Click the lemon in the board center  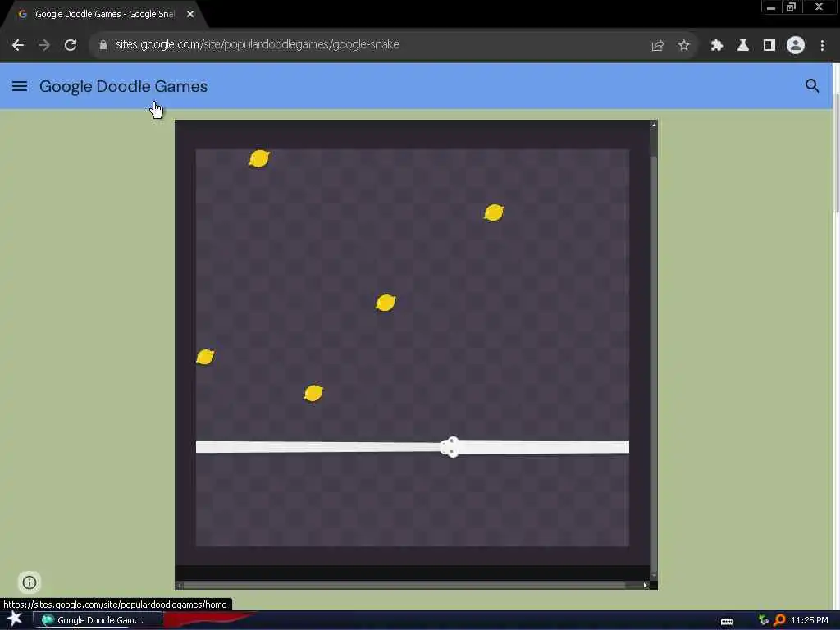(386, 303)
